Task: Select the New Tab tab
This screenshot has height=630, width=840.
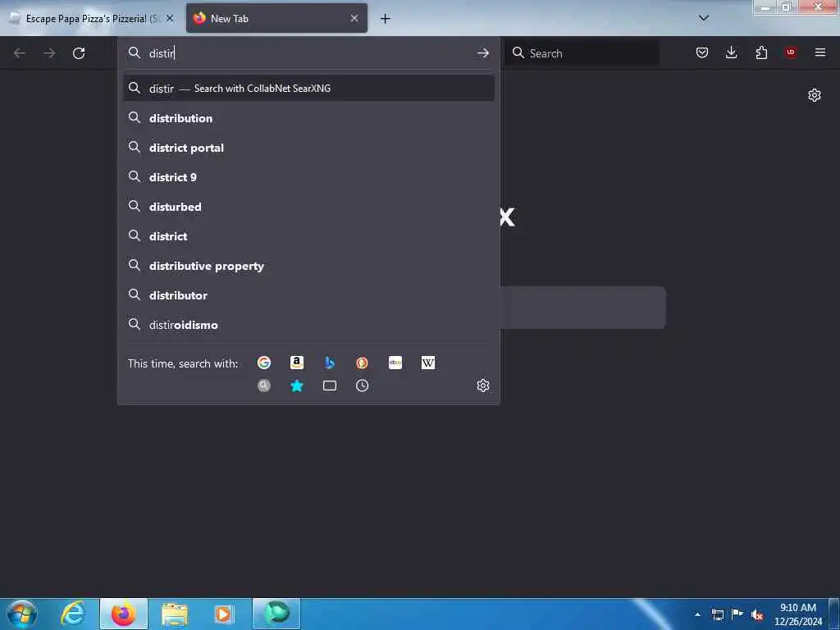Action: click(276, 18)
